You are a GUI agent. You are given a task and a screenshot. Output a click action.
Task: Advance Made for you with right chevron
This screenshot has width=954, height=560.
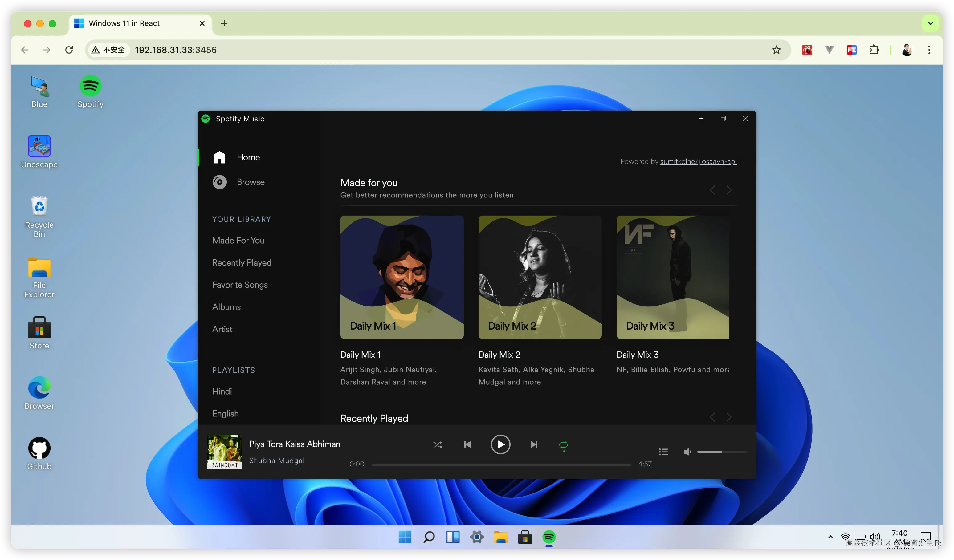click(729, 190)
